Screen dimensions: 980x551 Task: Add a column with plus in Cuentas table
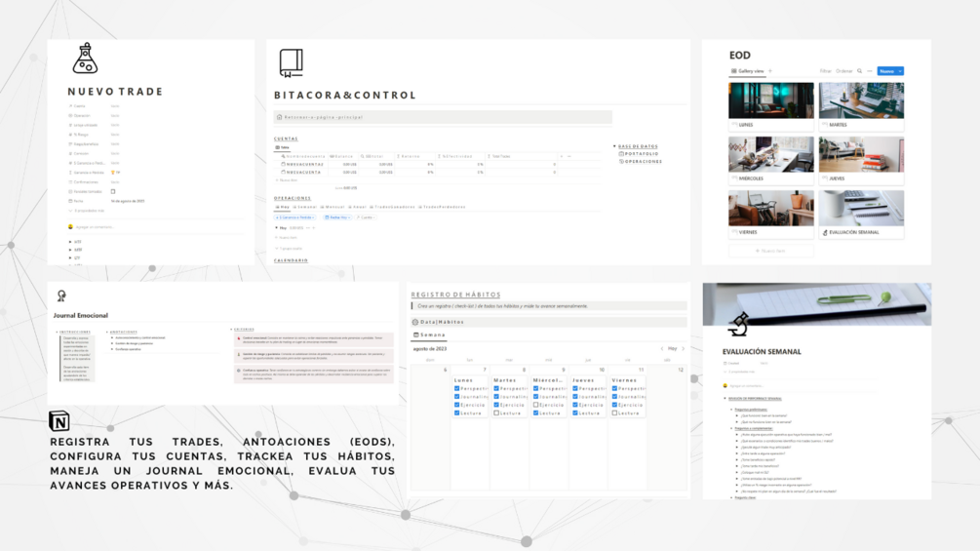coord(562,156)
